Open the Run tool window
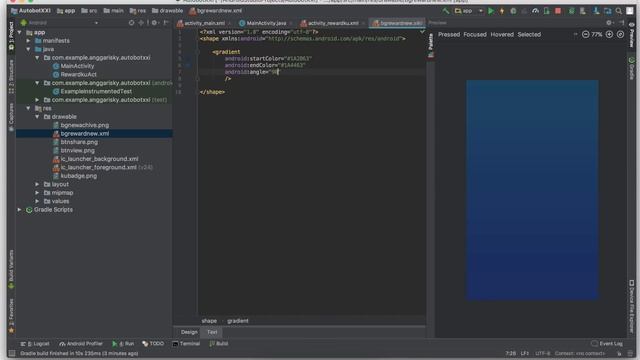This screenshot has width=640, height=360. 123,344
